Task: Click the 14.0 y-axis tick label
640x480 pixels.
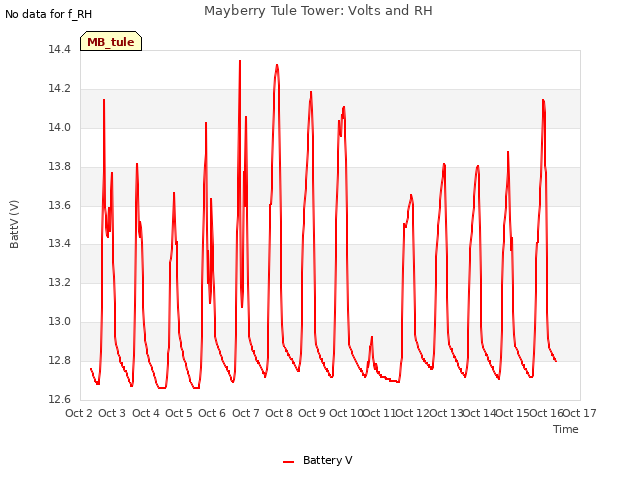Action: point(60,128)
